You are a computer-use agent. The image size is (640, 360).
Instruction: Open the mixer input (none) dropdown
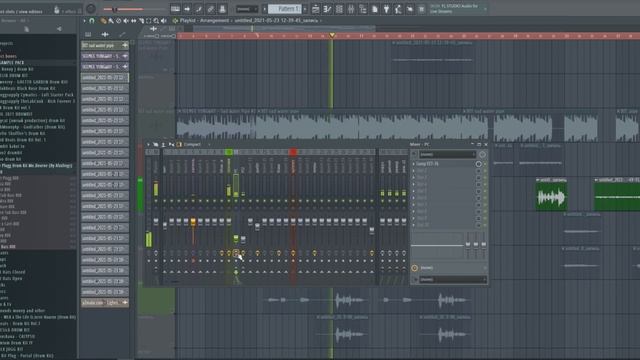coord(447,154)
